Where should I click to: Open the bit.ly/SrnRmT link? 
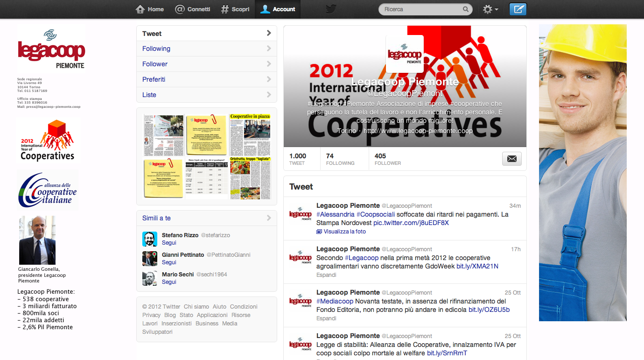[x=447, y=353]
